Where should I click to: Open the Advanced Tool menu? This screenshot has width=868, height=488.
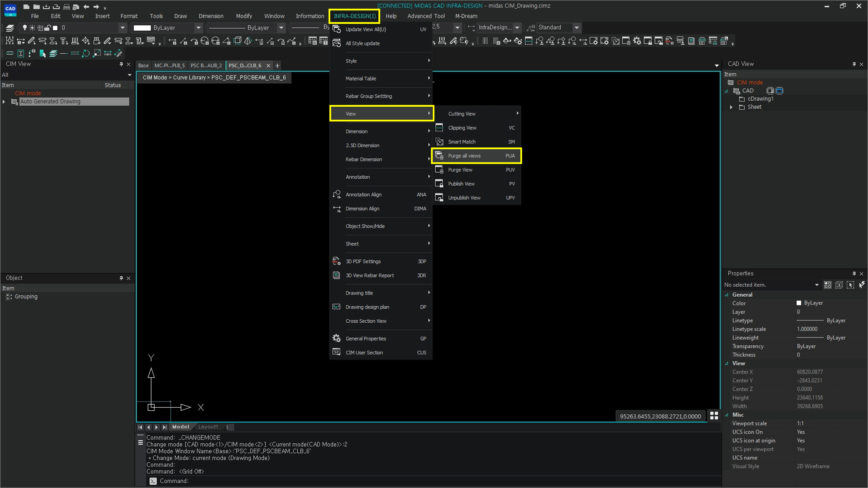[x=426, y=16]
